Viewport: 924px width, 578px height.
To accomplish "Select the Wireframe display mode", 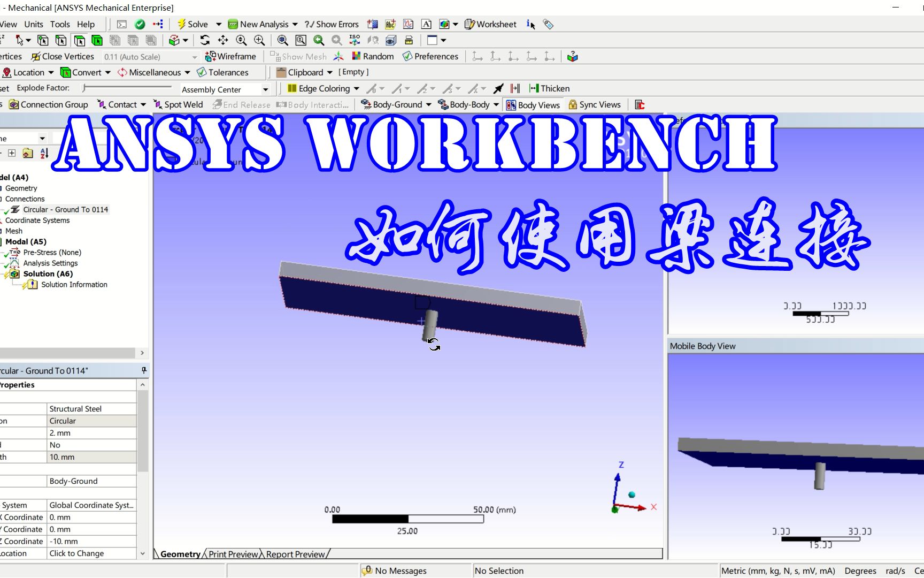I will click(x=230, y=56).
